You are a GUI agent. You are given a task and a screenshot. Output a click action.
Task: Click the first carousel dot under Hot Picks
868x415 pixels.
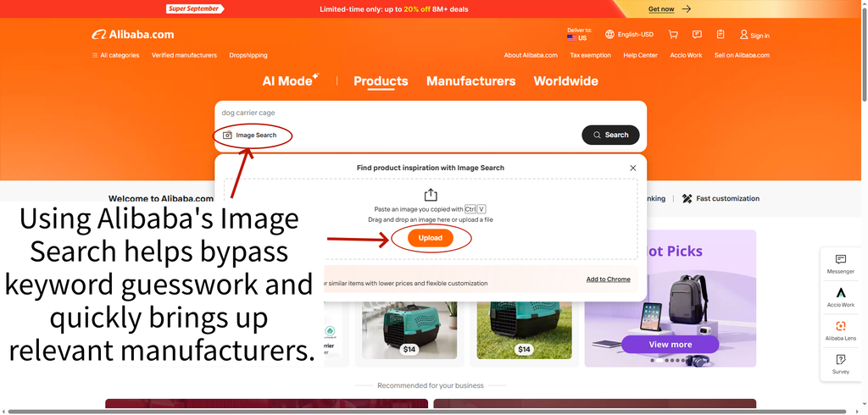click(x=652, y=360)
